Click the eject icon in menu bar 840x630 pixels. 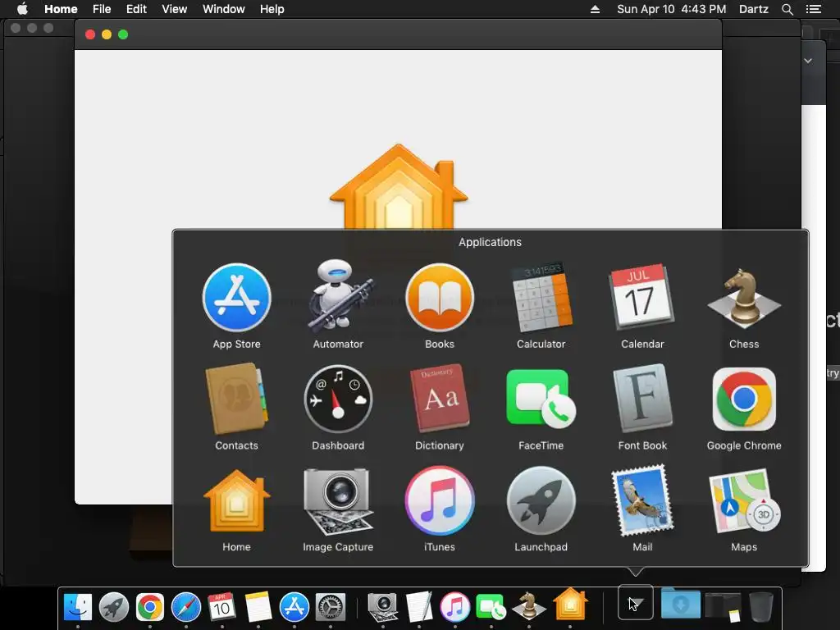click(595, 9)
